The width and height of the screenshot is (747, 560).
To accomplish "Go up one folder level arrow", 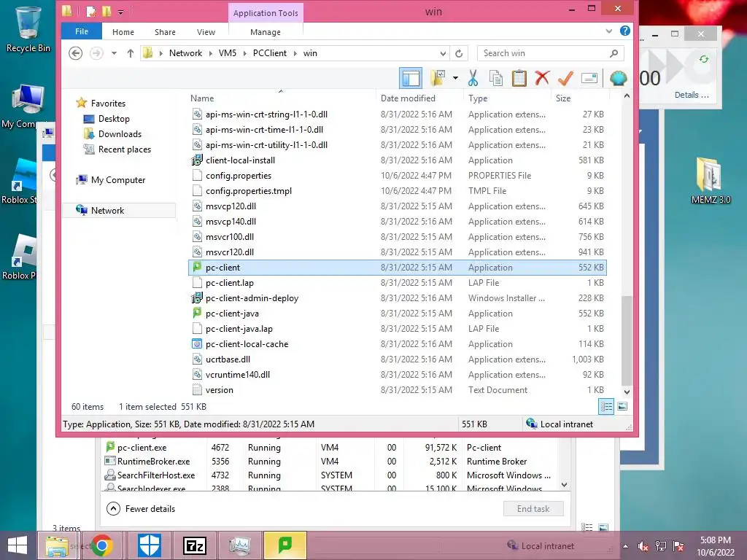I will coord(130,52).
